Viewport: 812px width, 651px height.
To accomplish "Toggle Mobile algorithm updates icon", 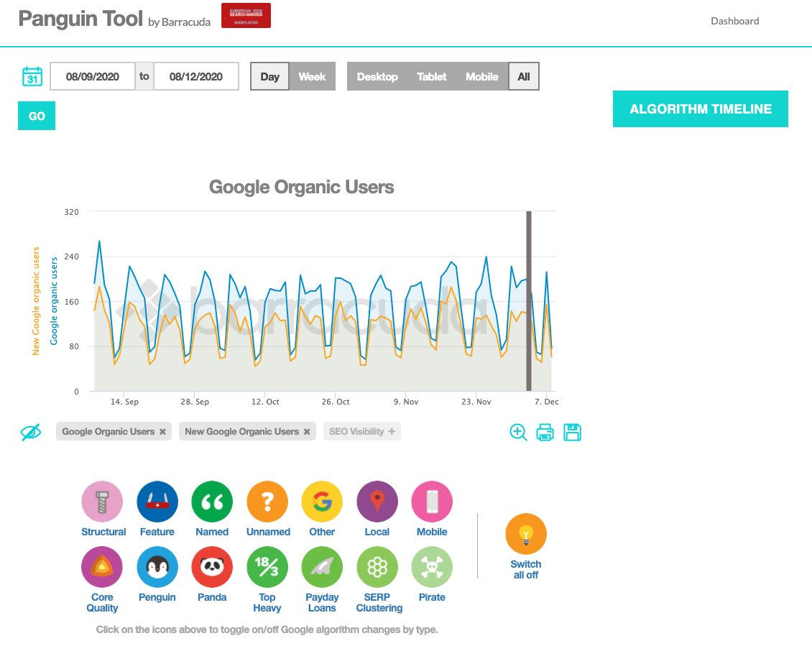I will 432,502.
